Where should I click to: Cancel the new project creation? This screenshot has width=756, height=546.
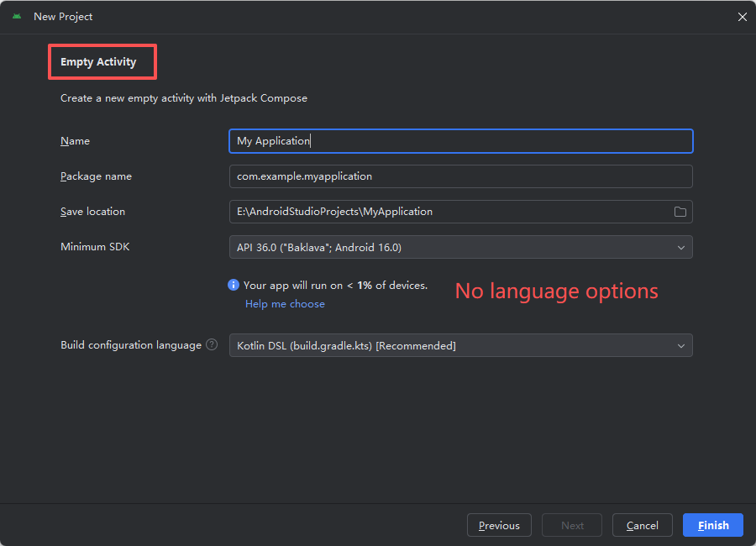point(642,524)
